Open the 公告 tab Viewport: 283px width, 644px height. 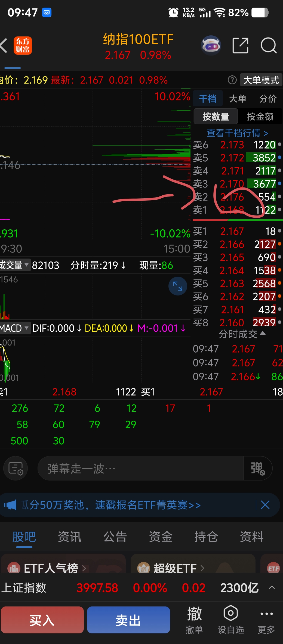coord(115,537)
